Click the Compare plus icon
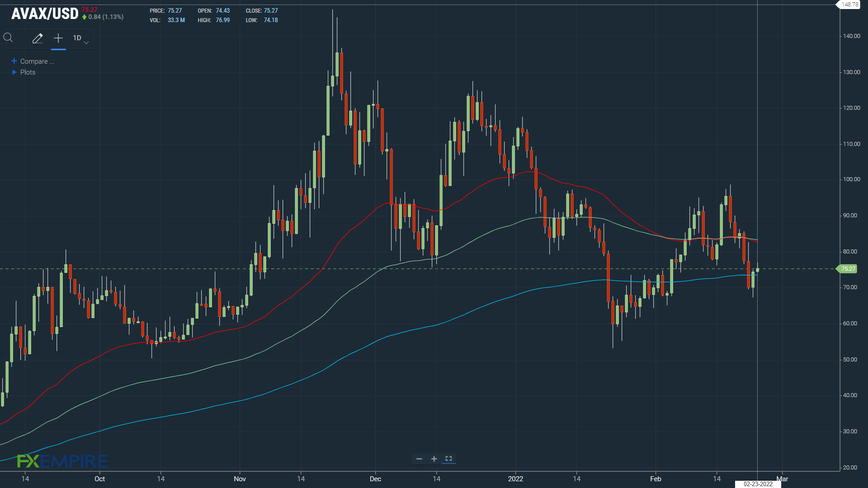The image size is (868, 488). 14,61
